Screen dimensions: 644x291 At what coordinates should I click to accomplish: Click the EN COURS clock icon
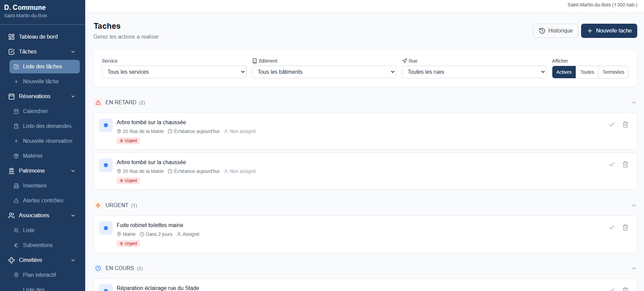point(98,268)
